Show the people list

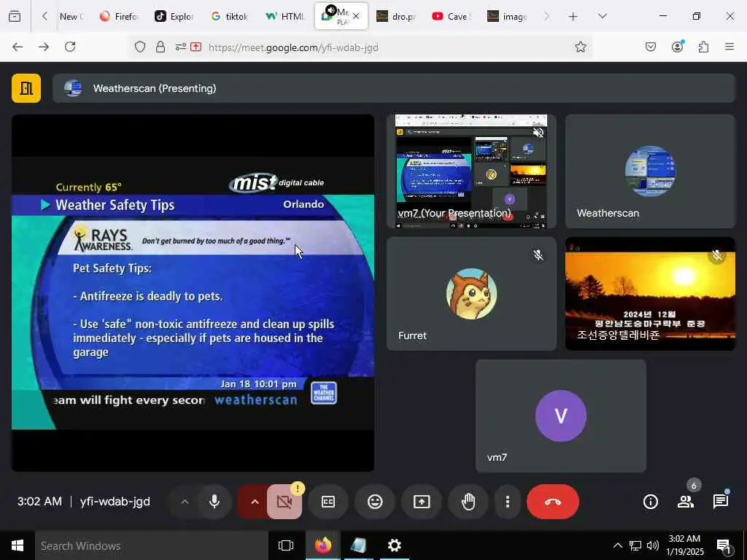[686, 502]
